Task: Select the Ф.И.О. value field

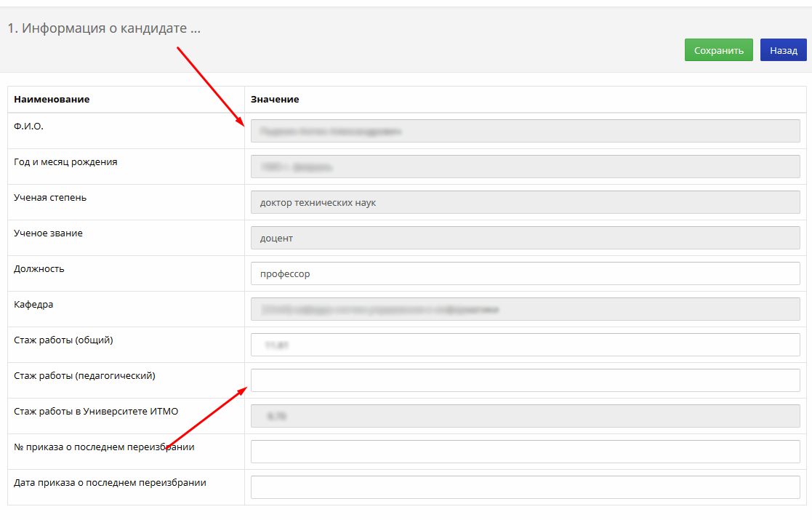Action: (525, 131)
